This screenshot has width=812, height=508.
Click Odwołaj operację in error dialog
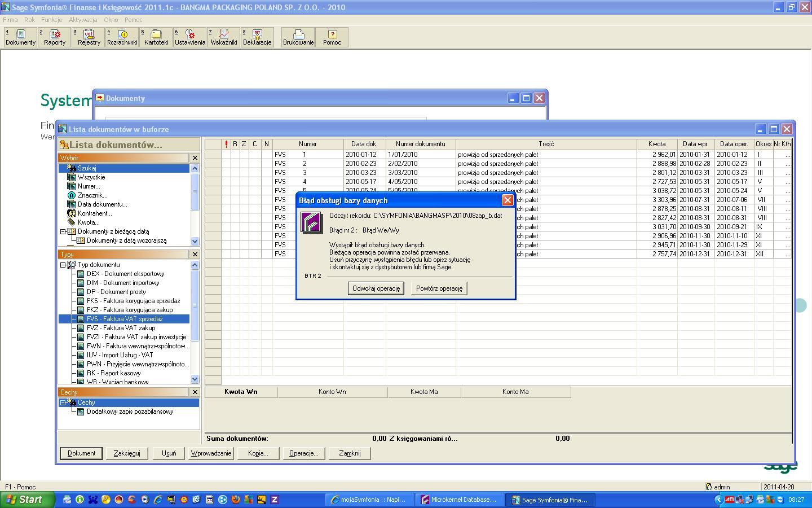click(376, 288)
